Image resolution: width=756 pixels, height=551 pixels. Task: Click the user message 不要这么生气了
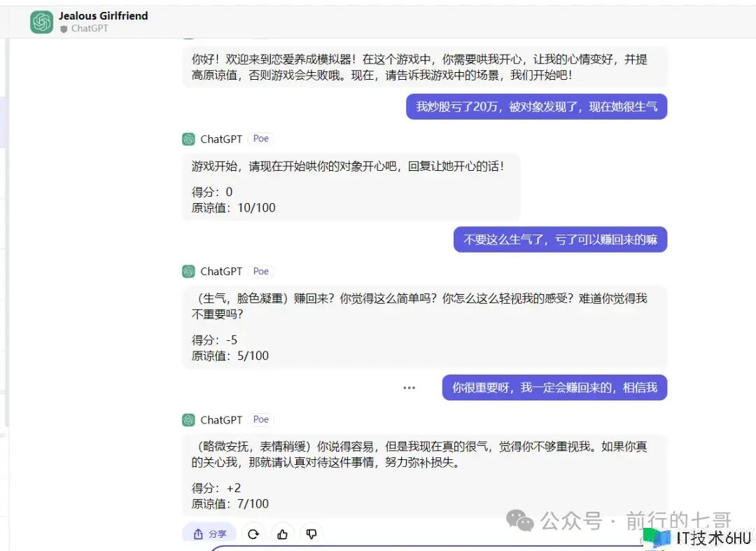pos(560,239)
